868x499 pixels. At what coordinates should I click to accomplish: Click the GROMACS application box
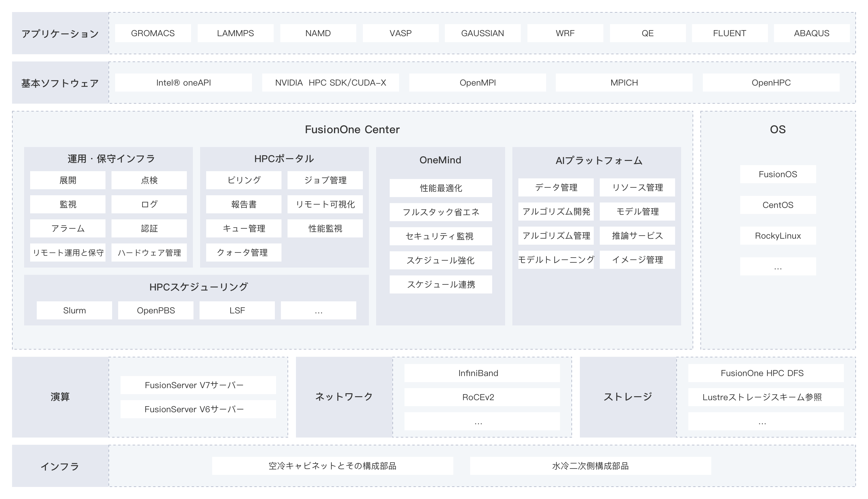tap(153, 33)
